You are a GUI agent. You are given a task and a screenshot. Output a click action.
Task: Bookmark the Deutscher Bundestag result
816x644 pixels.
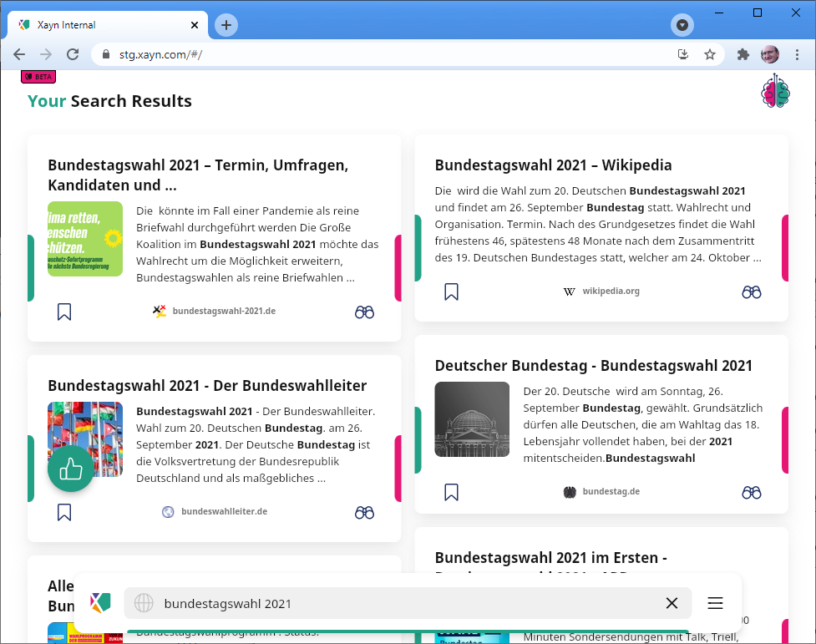(451, 492)
